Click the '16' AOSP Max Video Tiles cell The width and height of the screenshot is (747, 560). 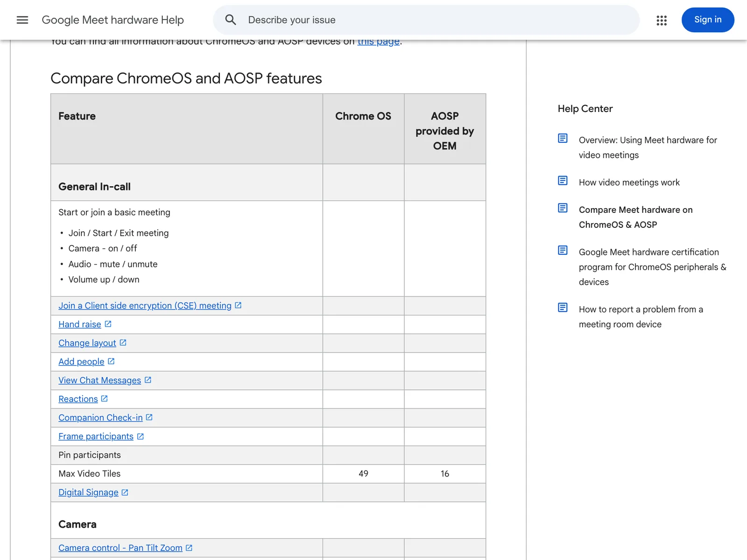coord(445,474)
